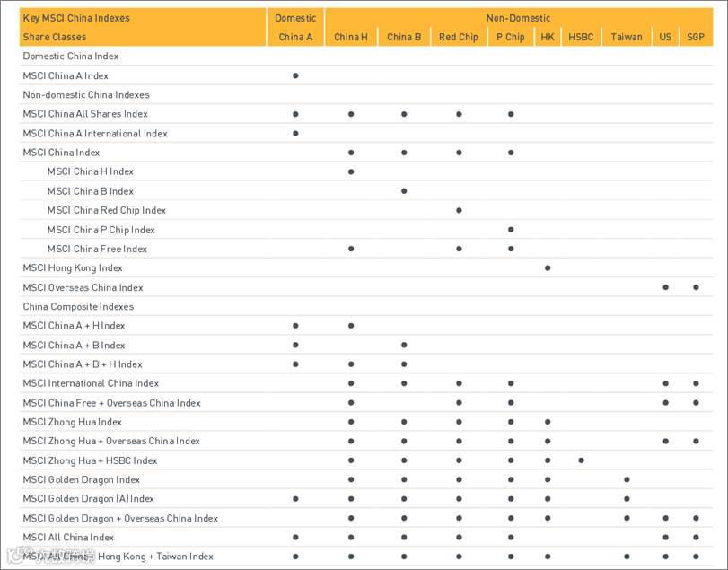Click the HSBC dot in Zhong Hua + HSBC row
Viewport: 728px width, 570px height.
(x=581, y=460)
